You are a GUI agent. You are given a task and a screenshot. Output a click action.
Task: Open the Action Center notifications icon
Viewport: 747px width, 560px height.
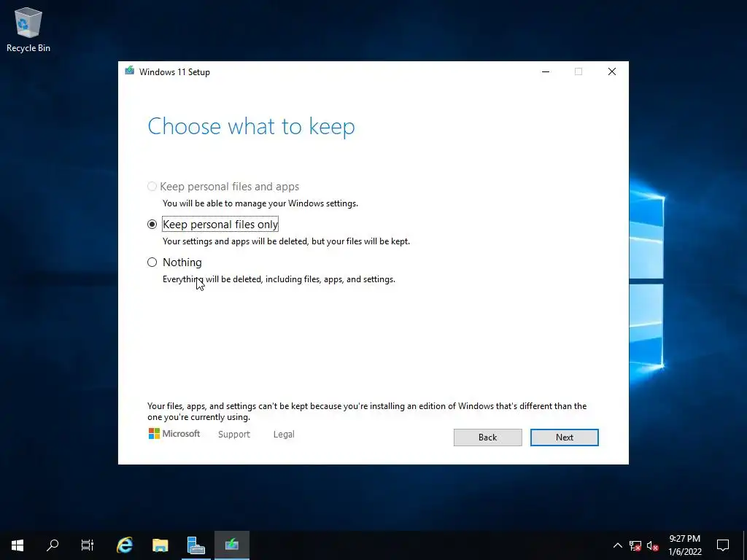click(723, 545)
